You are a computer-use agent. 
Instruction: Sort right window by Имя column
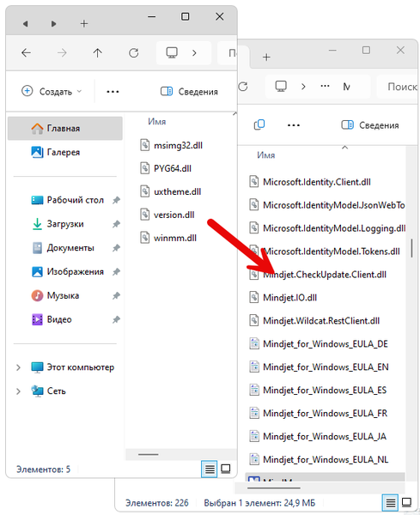click(266, 155)
